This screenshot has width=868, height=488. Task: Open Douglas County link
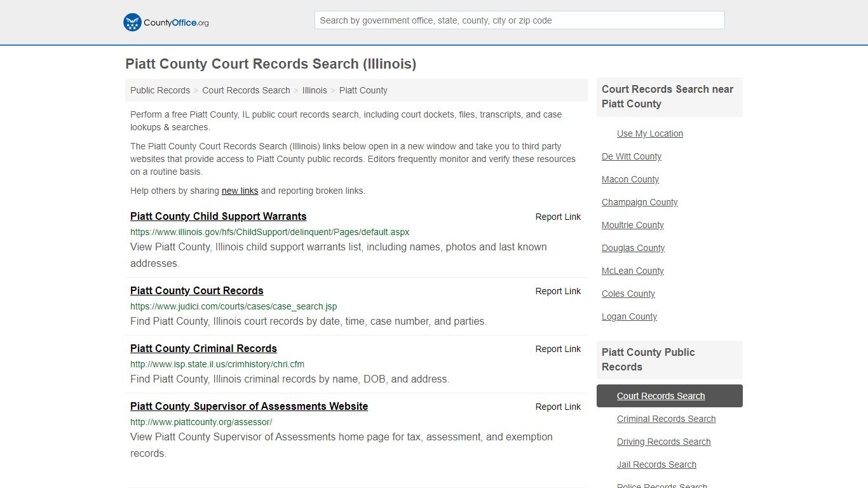coord(634,248)
